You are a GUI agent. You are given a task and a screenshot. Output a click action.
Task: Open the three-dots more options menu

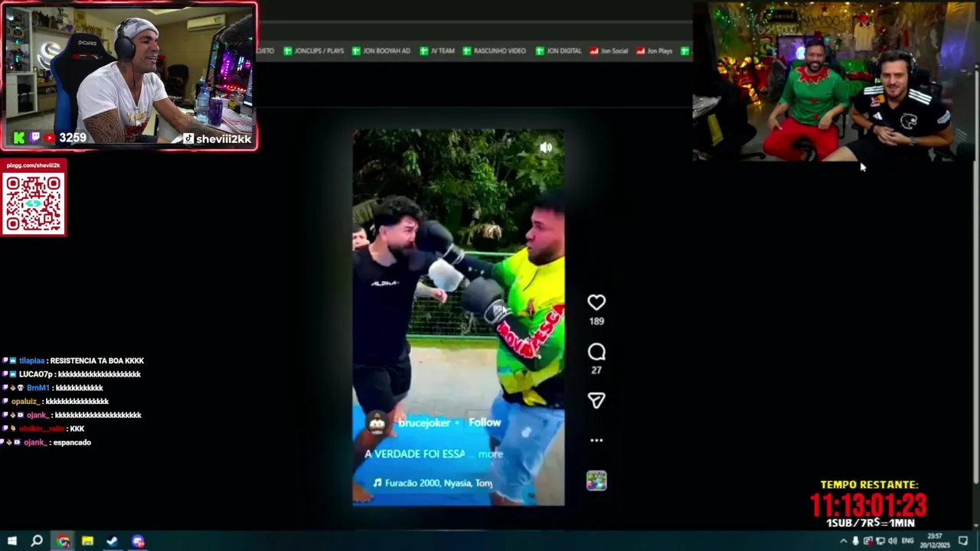tap(596, 440)
